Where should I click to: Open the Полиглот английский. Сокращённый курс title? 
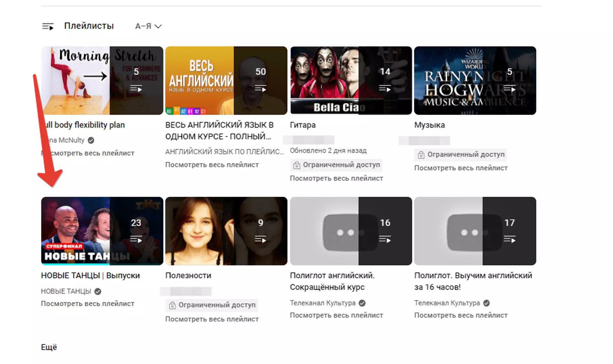tap(332, 281)
